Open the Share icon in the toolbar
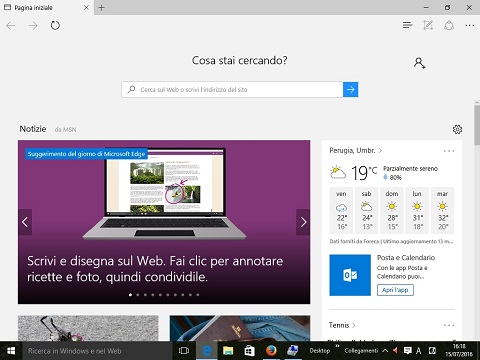The image size is (480, 360). (449, 25)
